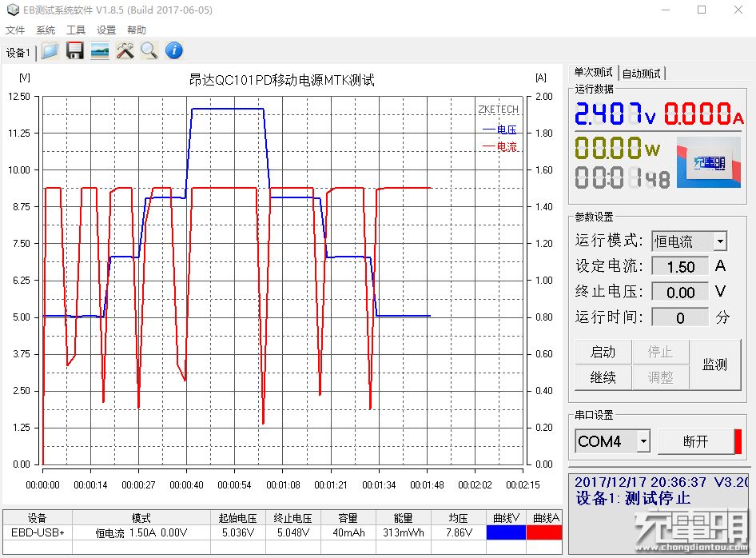Click the 设备1: 测试停止 status text

click(633, 498)
